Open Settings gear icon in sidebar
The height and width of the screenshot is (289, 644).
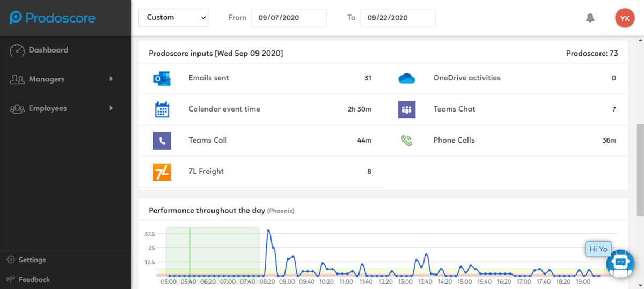(11, 260)
